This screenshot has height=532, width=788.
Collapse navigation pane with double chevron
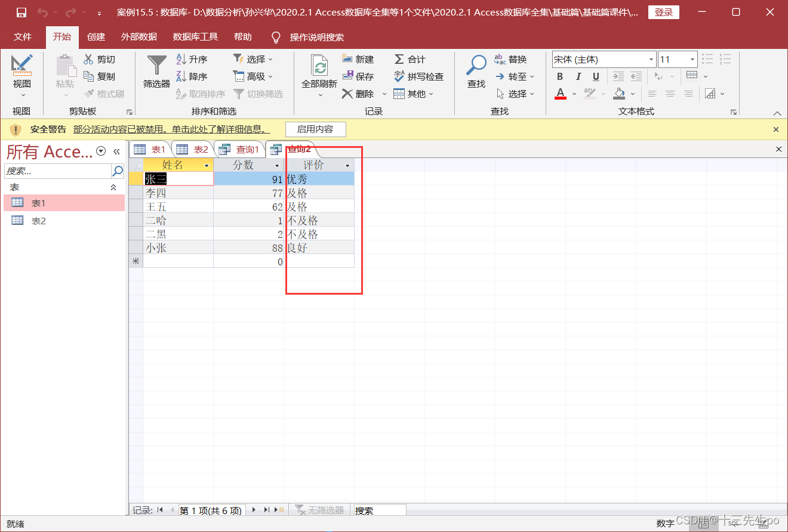pyautogui.click(x=117, y=151)
